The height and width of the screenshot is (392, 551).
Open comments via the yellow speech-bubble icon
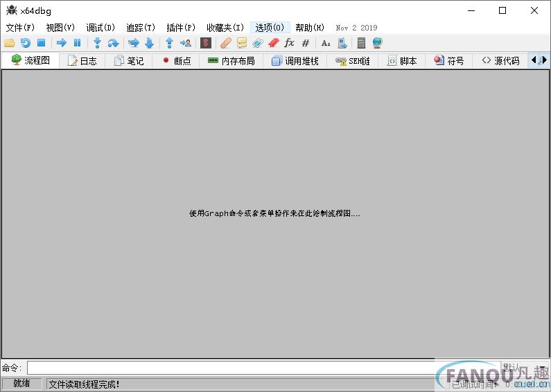coord(242,43)
